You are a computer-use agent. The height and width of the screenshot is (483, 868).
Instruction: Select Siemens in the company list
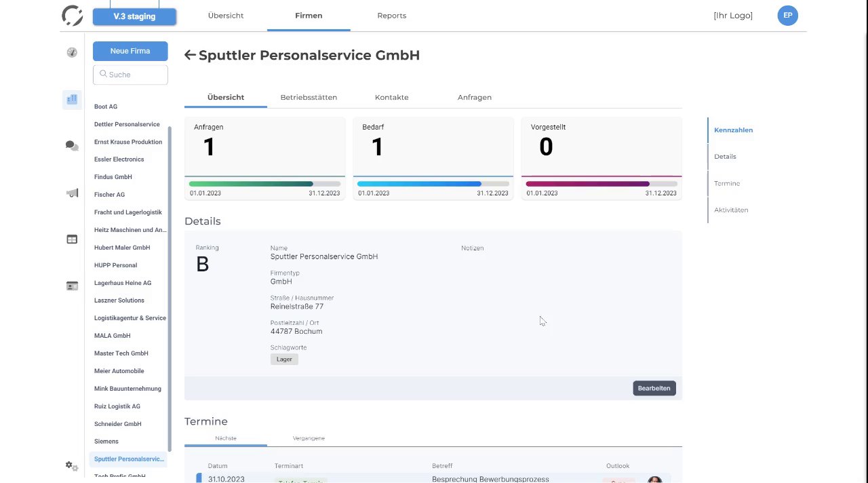pyautogui.click(x=106, y=442)
